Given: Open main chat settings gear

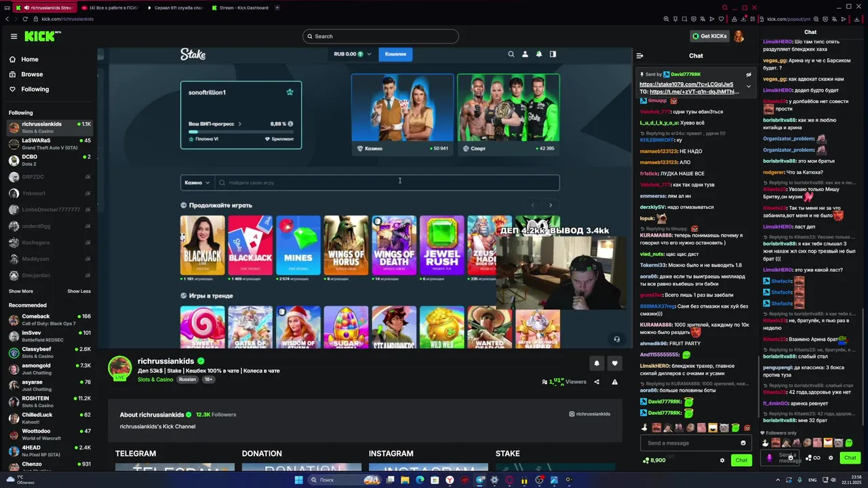Looking at the screenshot, I should click(722, 460).
